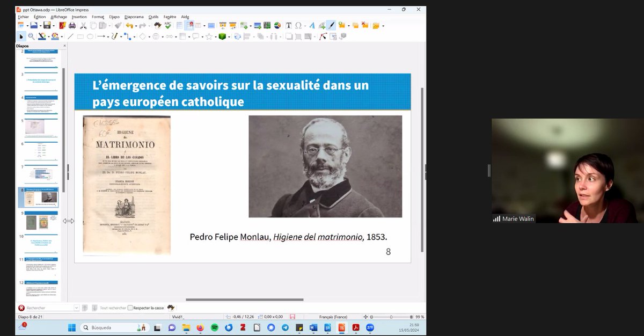Select the Curves and polygons tool
The width and height of the screenshot is (644, 336).
(x=114, y=36)
